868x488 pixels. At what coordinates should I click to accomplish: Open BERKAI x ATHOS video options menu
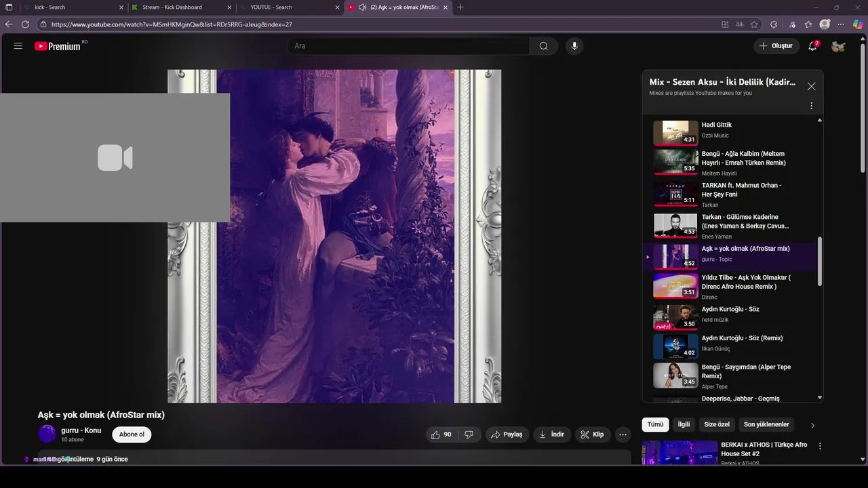[820, 446]
